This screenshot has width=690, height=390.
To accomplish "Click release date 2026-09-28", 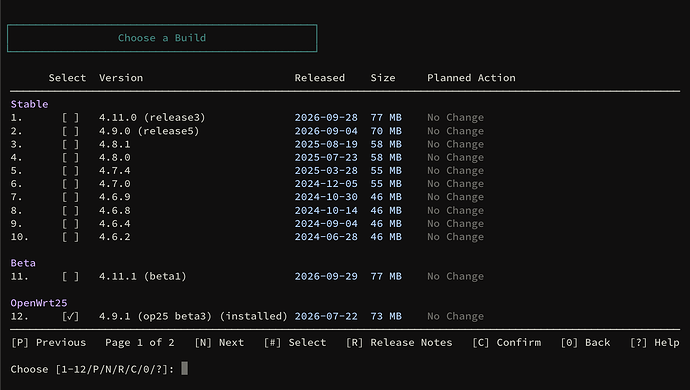I will click(x=326, y=118).
